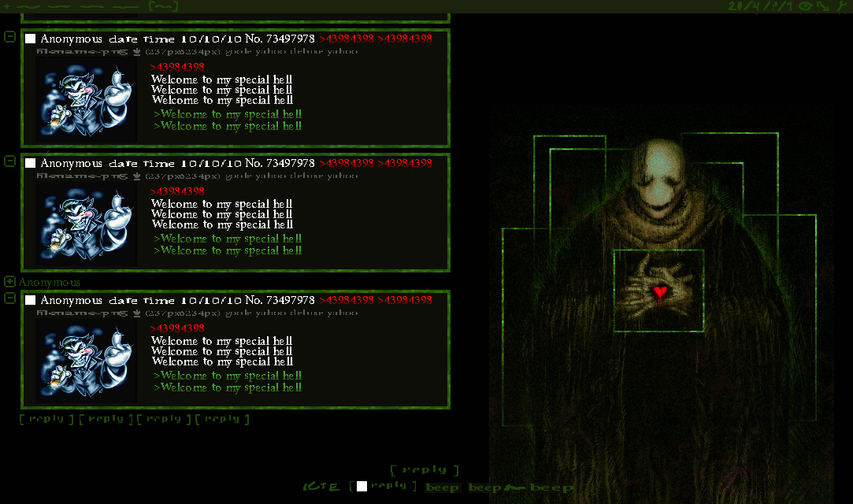The image size is (853, 504).
Task: Open the filename link on first post
Action: [x=82, y=52]
